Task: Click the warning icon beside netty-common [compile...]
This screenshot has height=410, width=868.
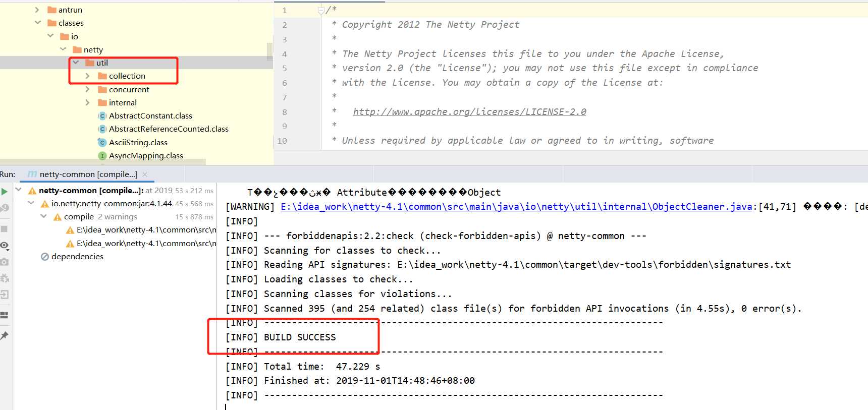Action: coord(32,191)
